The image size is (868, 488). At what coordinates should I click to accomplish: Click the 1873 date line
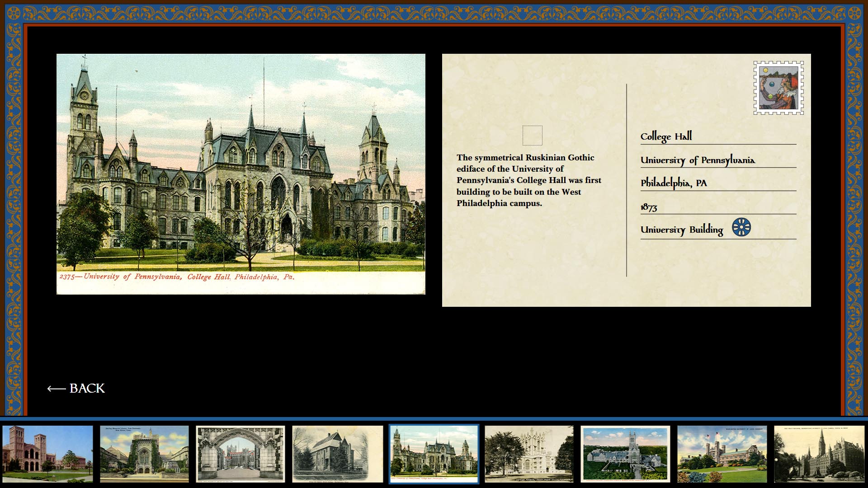pyautogui.click(x=649, y=207)
